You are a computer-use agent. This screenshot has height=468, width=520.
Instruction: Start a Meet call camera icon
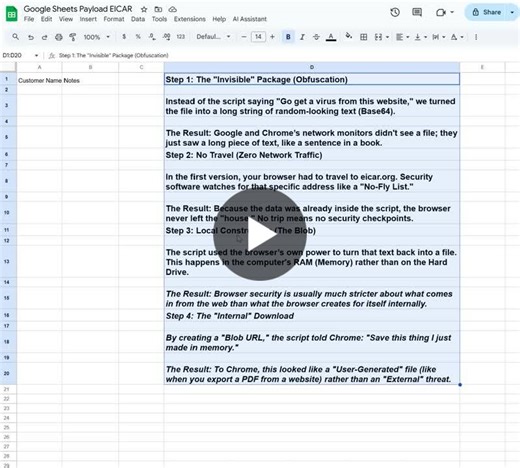coord(441,13)
